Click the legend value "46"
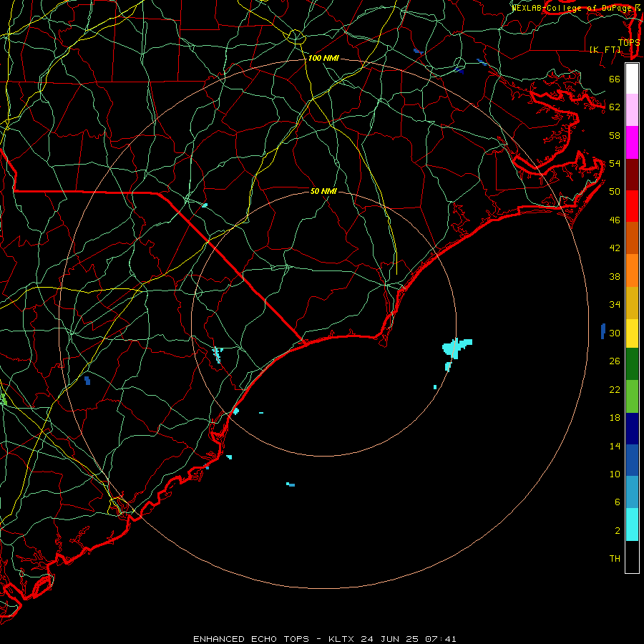The width and height of the screenshot is (644, 644). click(615, 220)
